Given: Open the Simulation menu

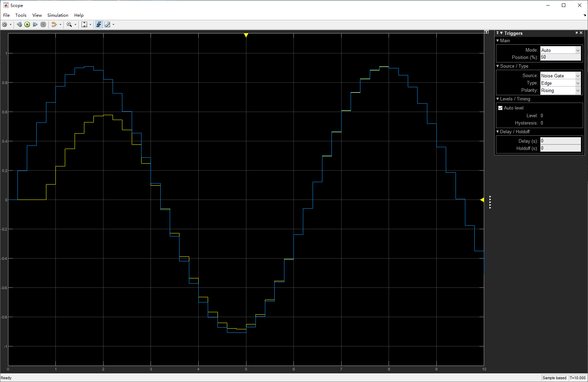Looking at the screenshot, I should tap(58, 15).
